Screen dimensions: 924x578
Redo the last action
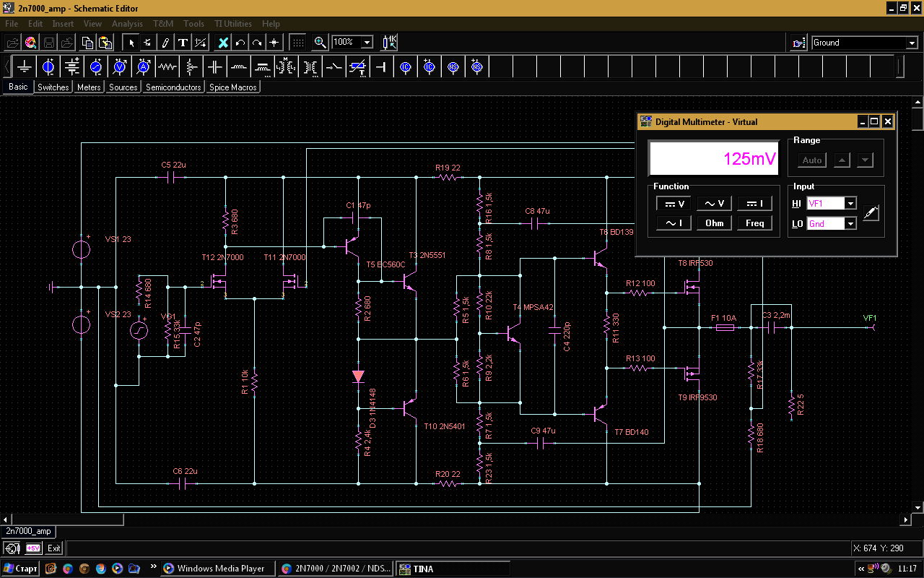pyautogui.click(x=257, y=43)
